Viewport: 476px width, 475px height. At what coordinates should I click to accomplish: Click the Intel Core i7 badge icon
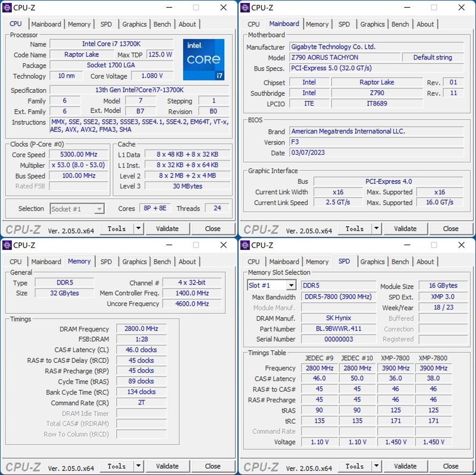tap(205, 58)
